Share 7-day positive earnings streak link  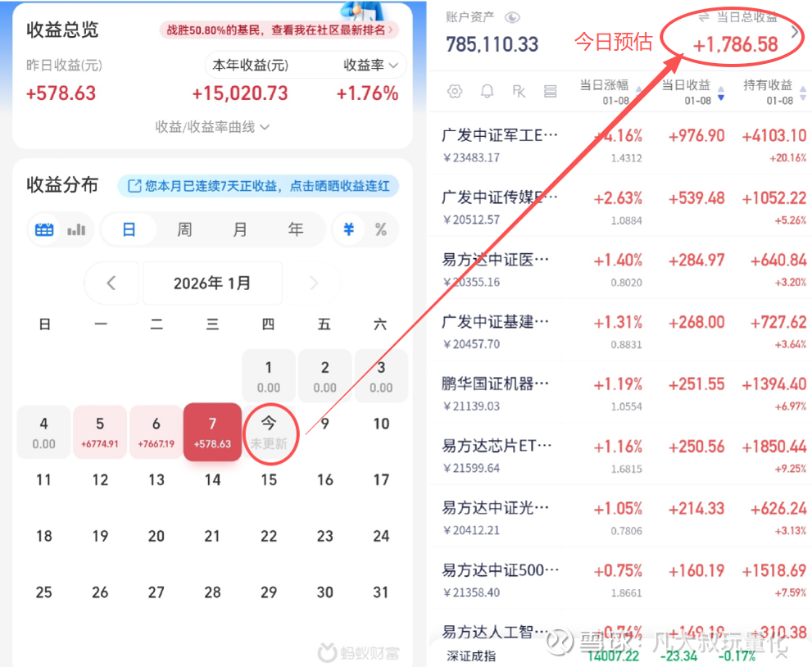258,186
